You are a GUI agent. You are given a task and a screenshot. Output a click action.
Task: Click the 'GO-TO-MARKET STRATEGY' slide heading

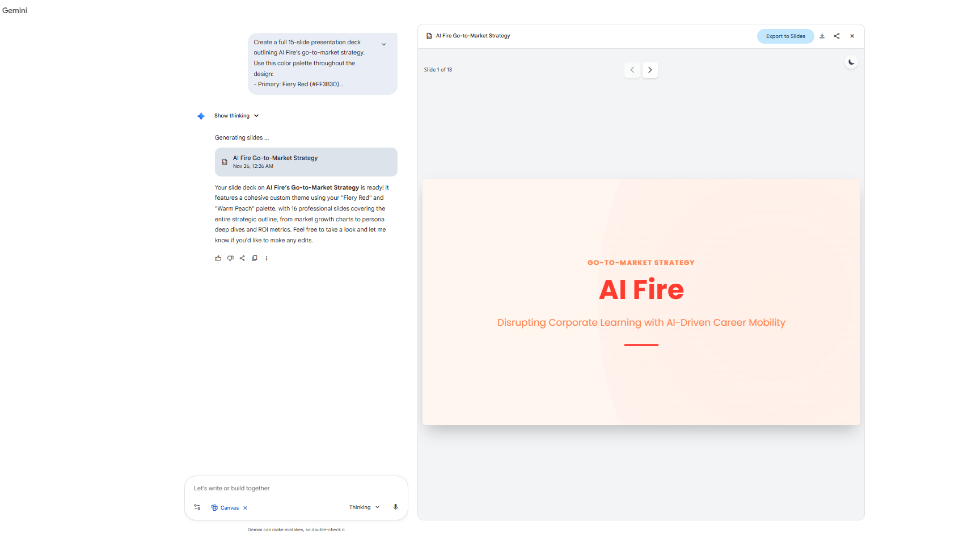pos(641,263)
